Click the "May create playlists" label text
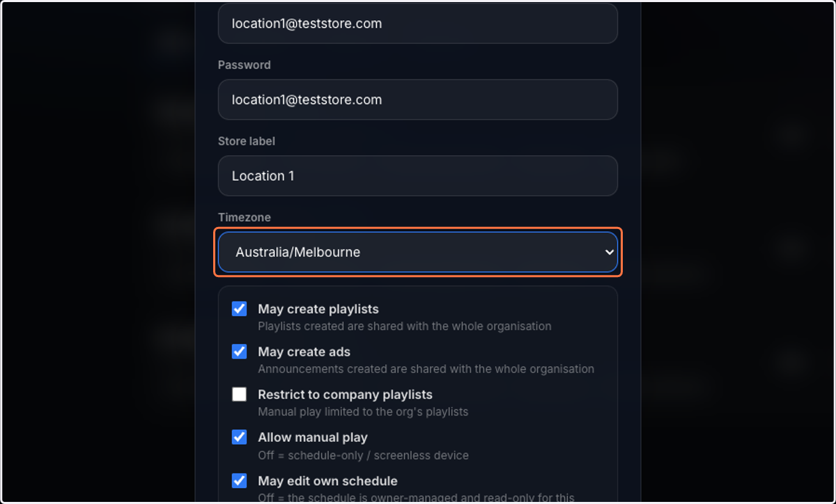836x504 pixels. click(x=318, y=309)
